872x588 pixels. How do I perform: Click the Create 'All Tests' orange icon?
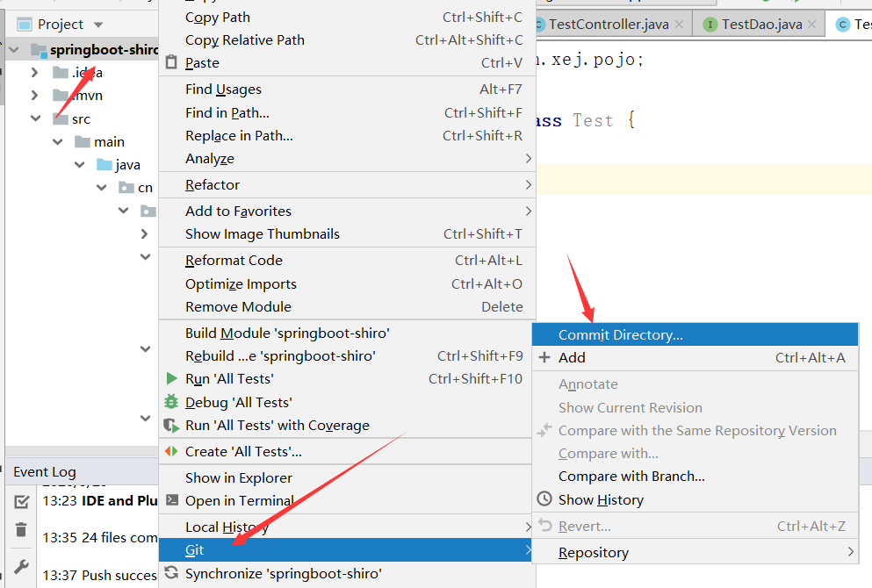pos(171,452)
